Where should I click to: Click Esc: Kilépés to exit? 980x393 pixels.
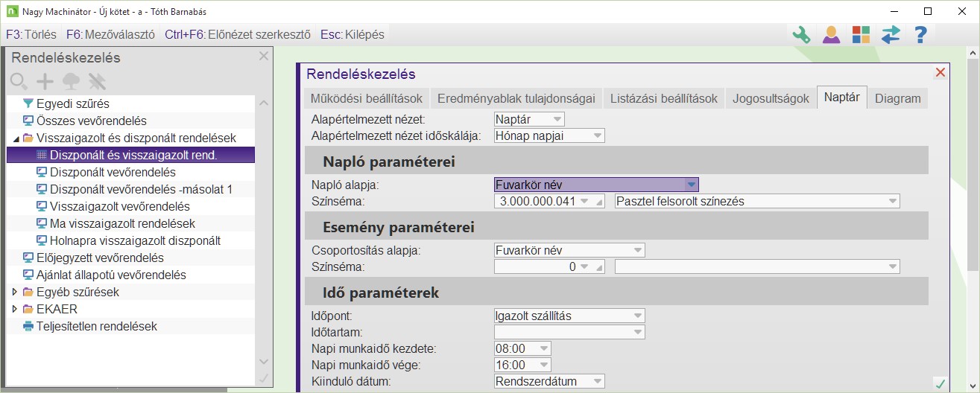point(352,35)
